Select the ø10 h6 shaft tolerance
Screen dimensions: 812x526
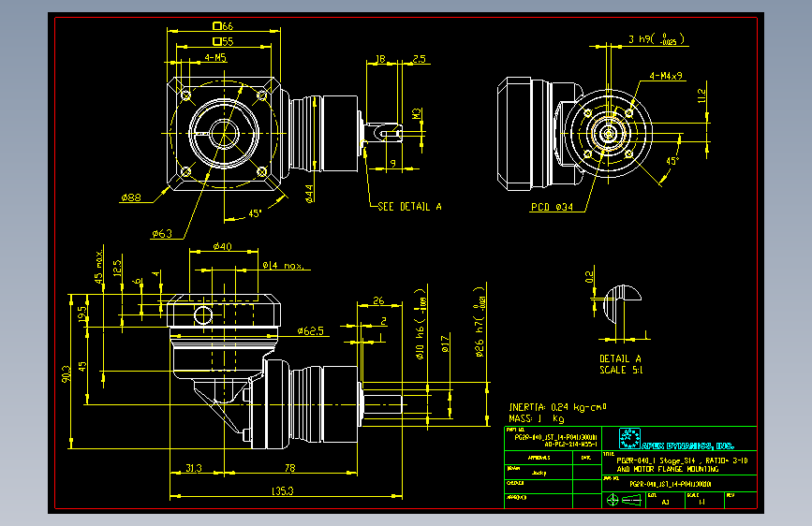(421, 324)
